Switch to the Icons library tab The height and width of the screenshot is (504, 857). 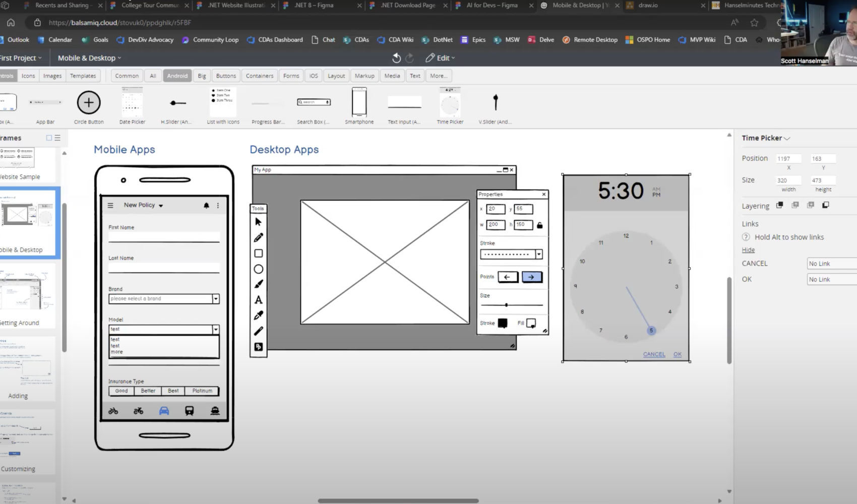pos(28,76)
